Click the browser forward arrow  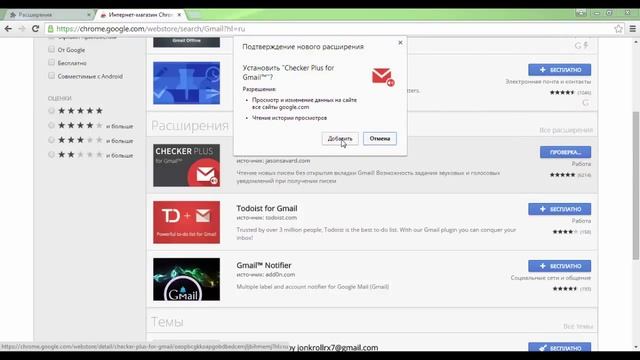22,29
